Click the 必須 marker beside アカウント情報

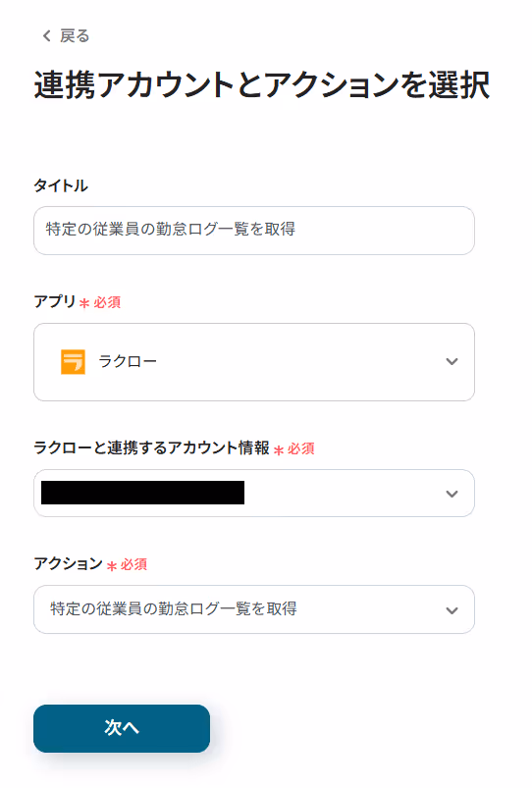300,448
